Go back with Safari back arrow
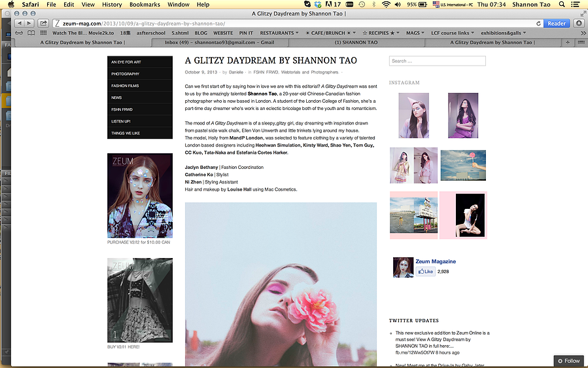The image size is (588, 368). 20,24
